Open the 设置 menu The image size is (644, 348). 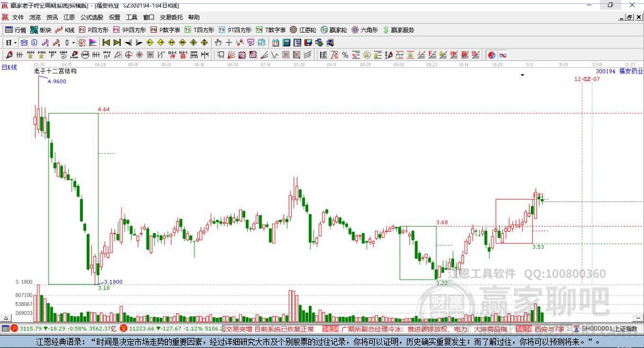pos(114,17)
